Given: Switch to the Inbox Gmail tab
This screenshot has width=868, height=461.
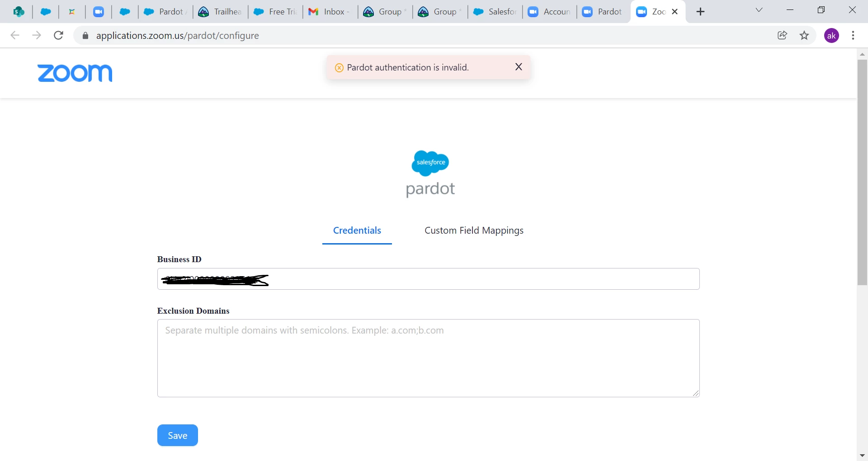Looking at the screenshot, I should [x=330, y=12].
